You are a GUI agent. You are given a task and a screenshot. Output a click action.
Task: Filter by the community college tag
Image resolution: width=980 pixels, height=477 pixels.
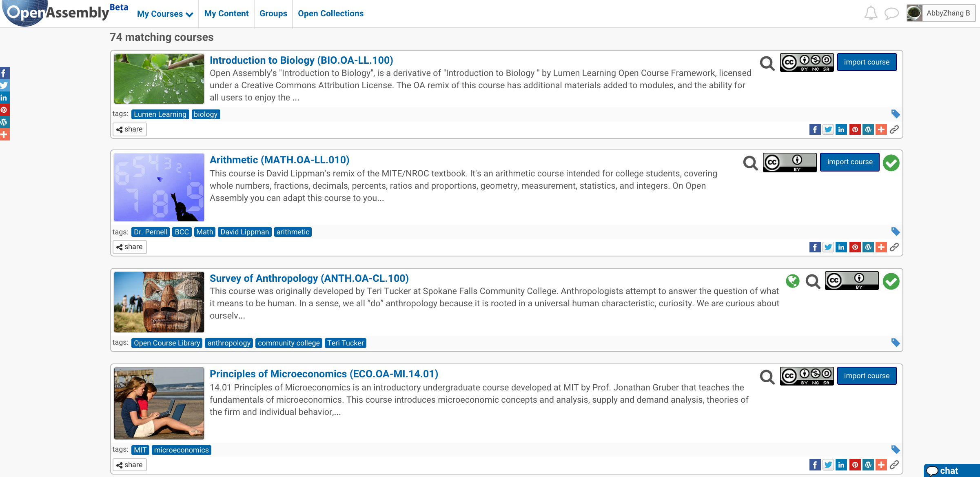[x=288, y=343]
